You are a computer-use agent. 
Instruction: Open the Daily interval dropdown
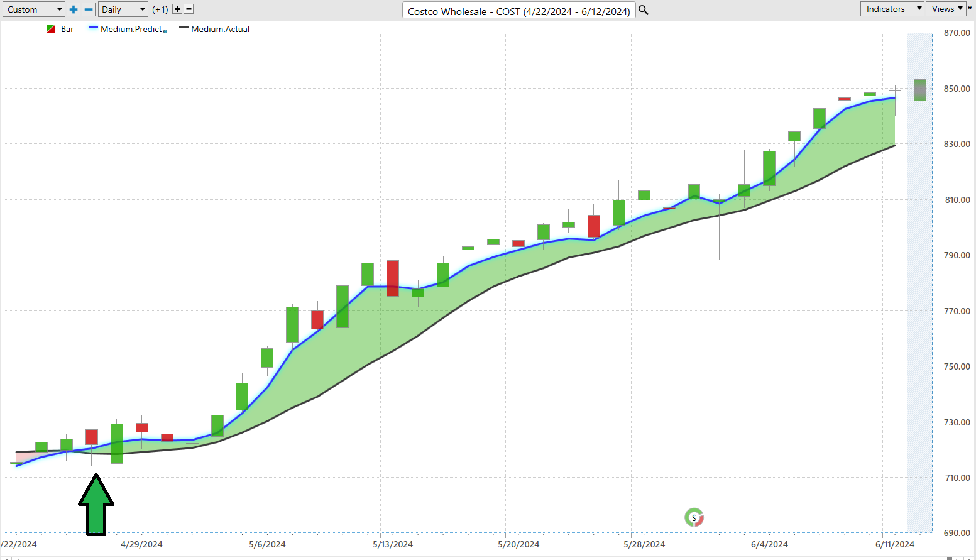(123, 9)
